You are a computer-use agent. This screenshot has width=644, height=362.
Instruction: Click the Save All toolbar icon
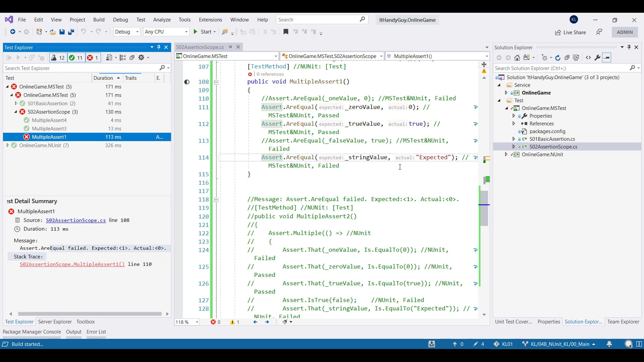click(x=71, y=32)
